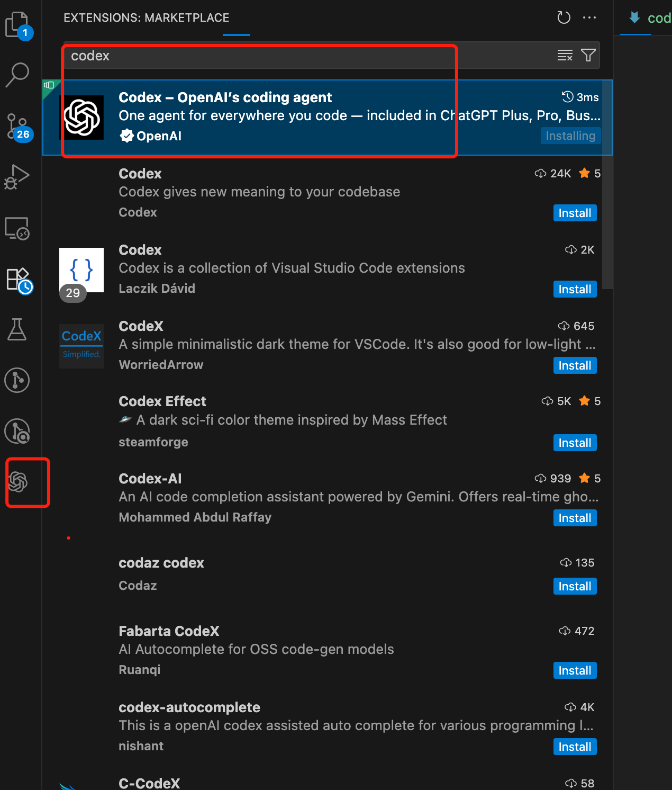Install the Fabarta CodeX extension
This screenshot has height=790, width=672.
[x=575, y=670]
